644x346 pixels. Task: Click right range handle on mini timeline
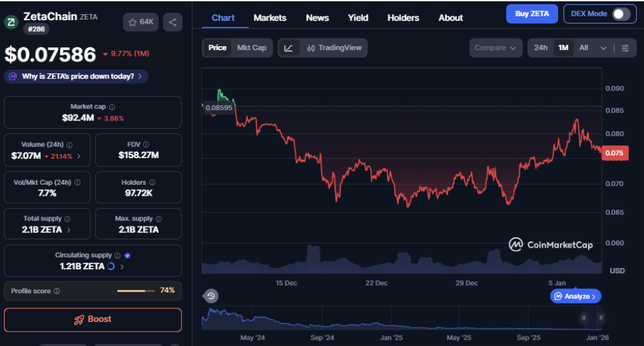601,317
